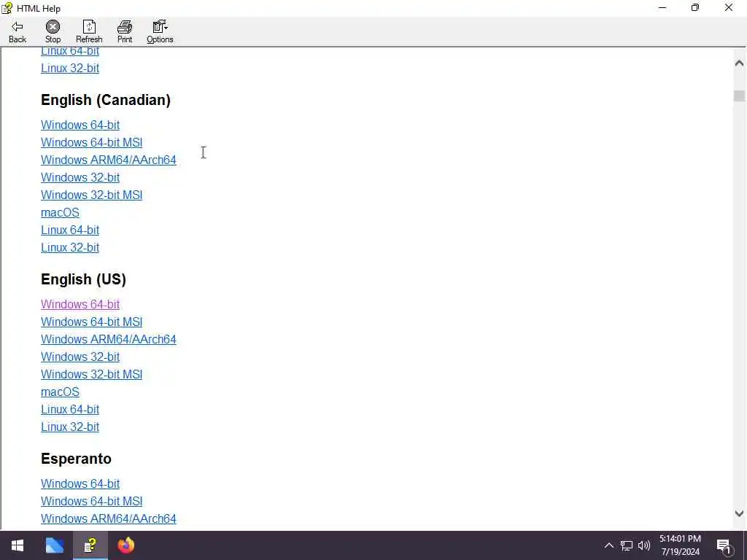Open English (US) Linux 64-bit link

[70, 410]
